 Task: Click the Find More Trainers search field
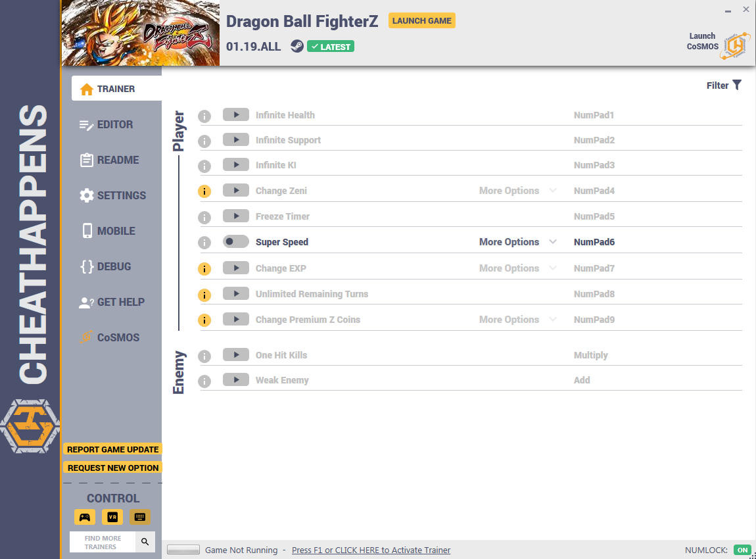point(103,542)
